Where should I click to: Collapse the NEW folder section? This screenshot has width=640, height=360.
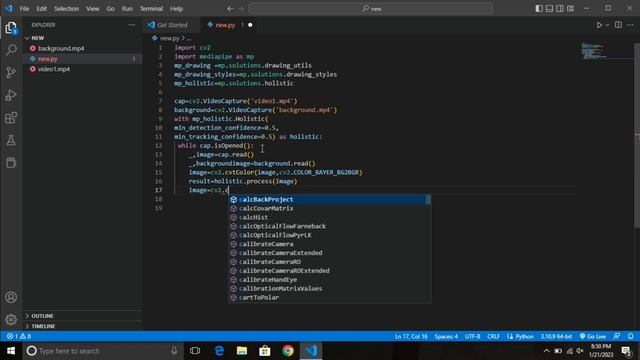click(82, 38)
